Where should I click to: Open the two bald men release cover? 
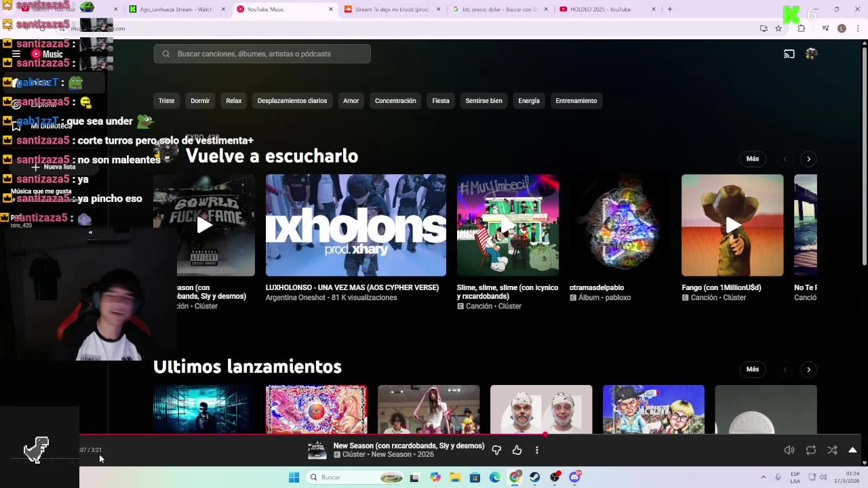[x=541, y=409]
